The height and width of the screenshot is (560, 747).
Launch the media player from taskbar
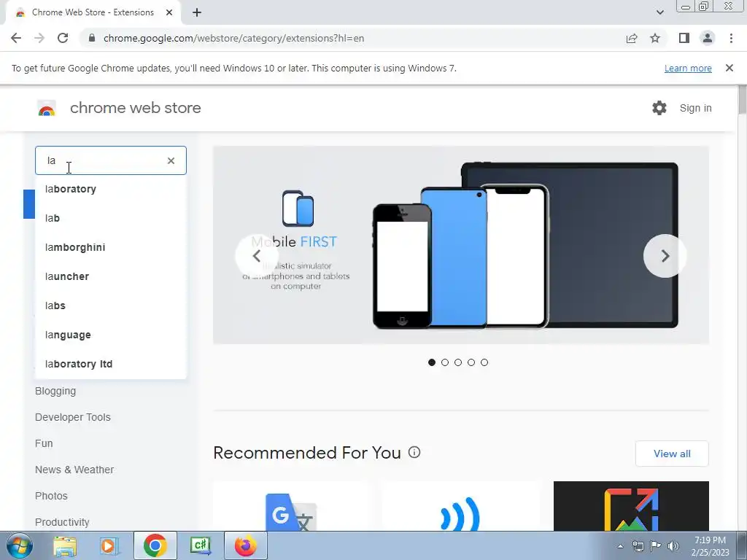tap(109, 545)
